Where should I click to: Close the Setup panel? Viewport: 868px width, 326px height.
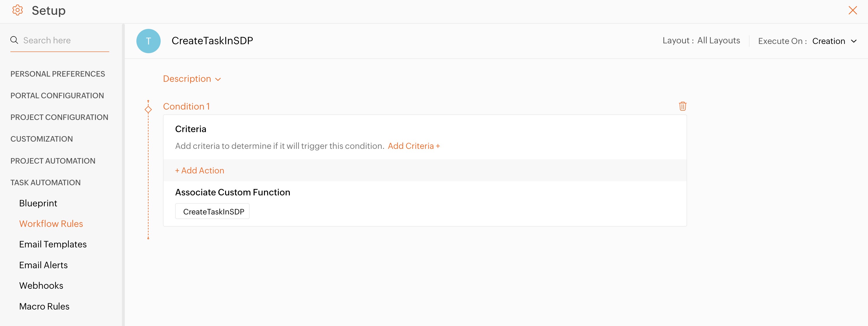point(852,10)
